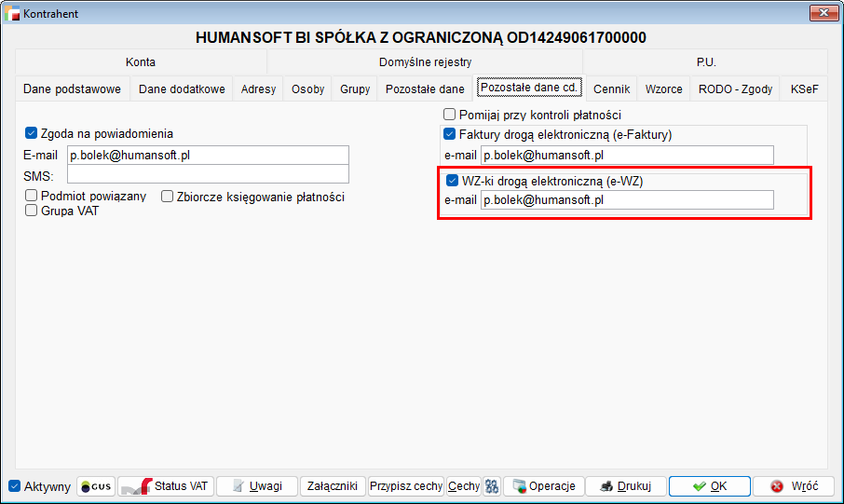Image resolution: width=844 pixels, height=504 pixels.
Task: Toggle the Aktywny checkbox
Action: (x=14, y=486)
